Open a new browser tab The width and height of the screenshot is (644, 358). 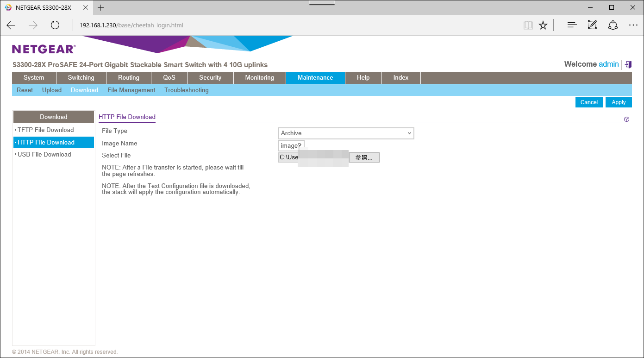coord(101,7)
